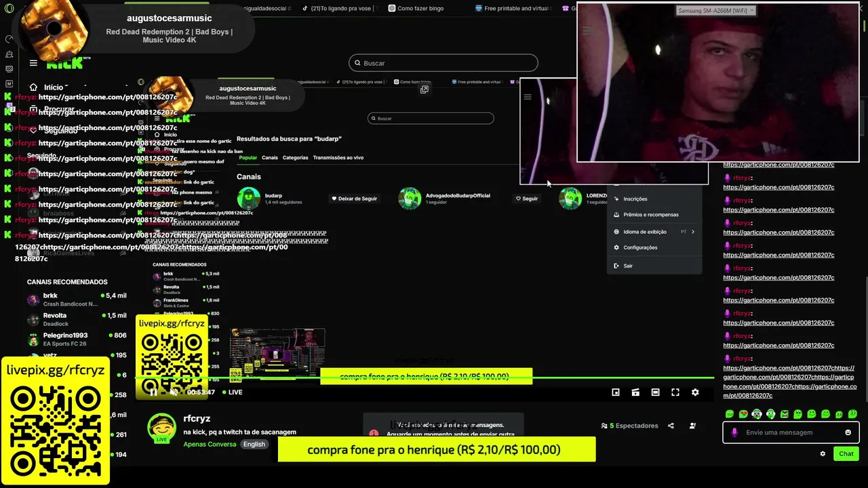The image size is (868, 488).
Task: Toggle mute on the stream player
Action: tap(174, 392)
